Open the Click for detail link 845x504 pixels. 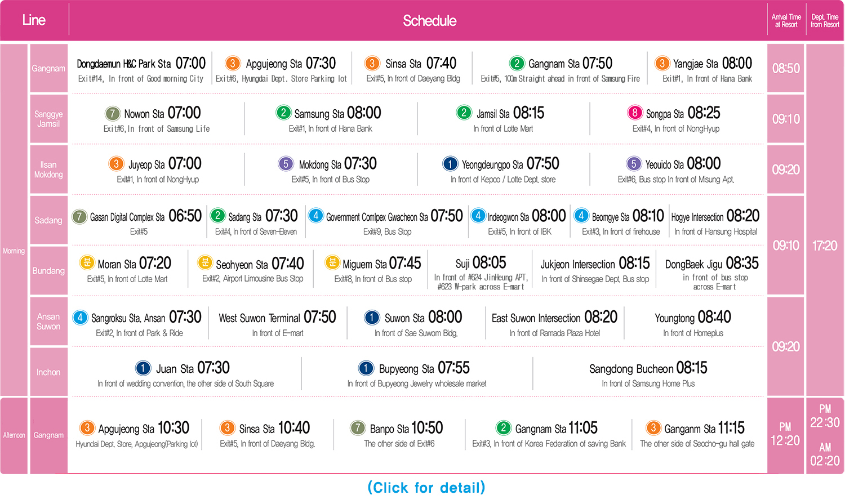click(x=426, y=488)
